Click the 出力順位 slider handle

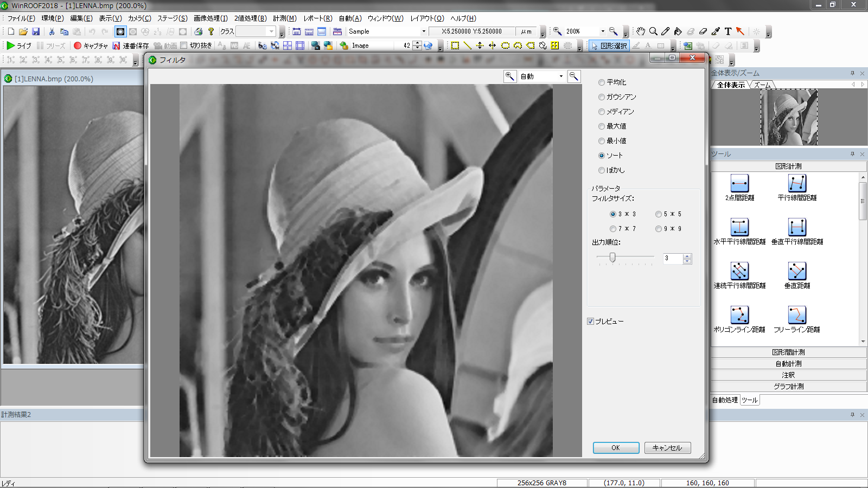(612, 258)
